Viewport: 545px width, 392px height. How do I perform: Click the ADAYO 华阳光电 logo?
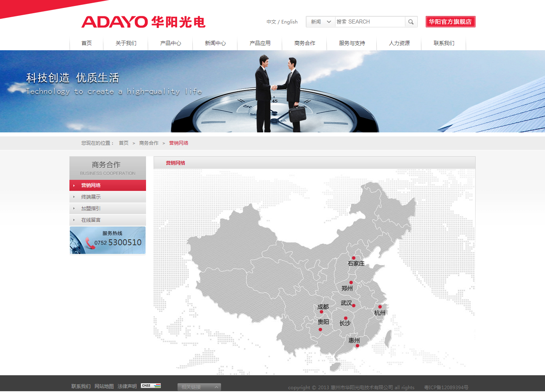tap(144, 23)
